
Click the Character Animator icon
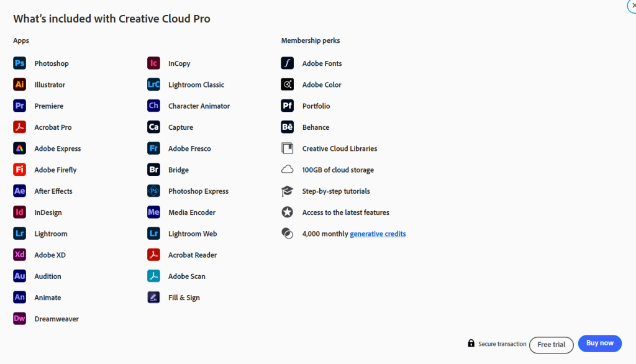(x=153, y=106)
